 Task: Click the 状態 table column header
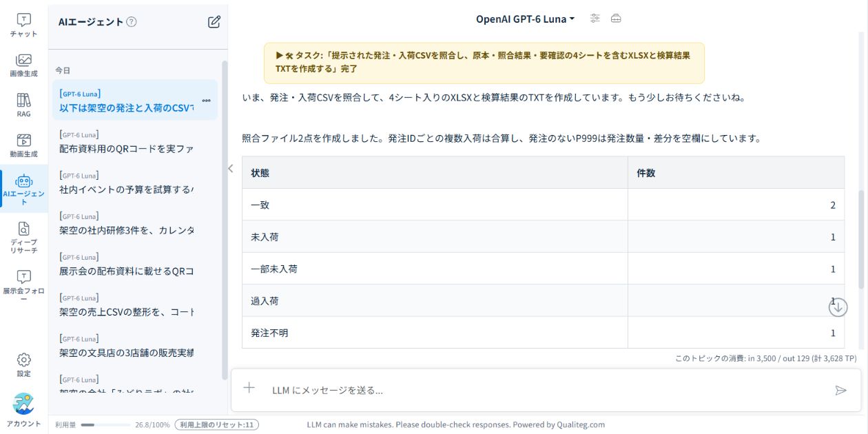[435, 173]
